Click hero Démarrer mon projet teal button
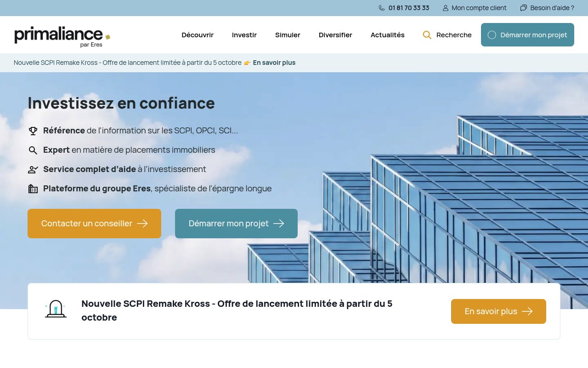 point(236,224)
